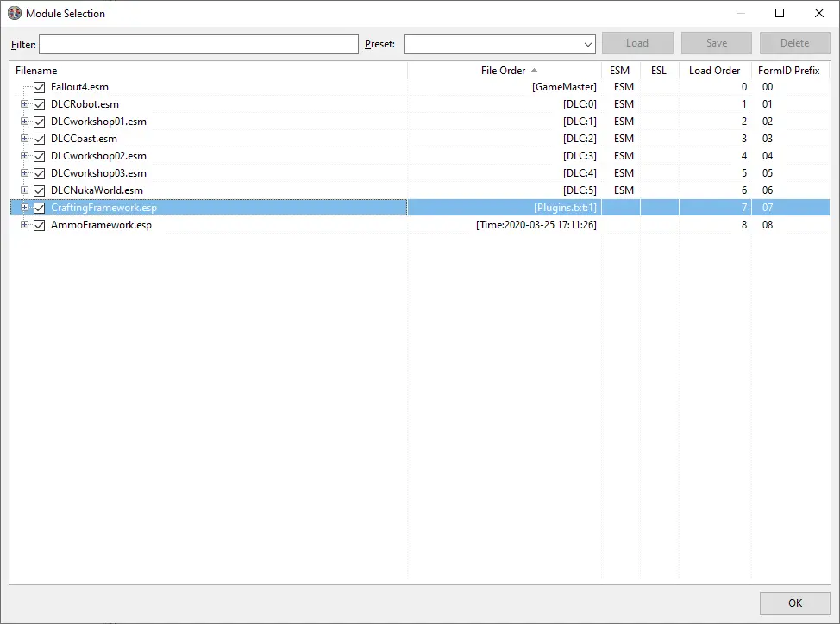Click the xEdit app icon in title bar
The image size is (840, 624).
tap(15, 14)
